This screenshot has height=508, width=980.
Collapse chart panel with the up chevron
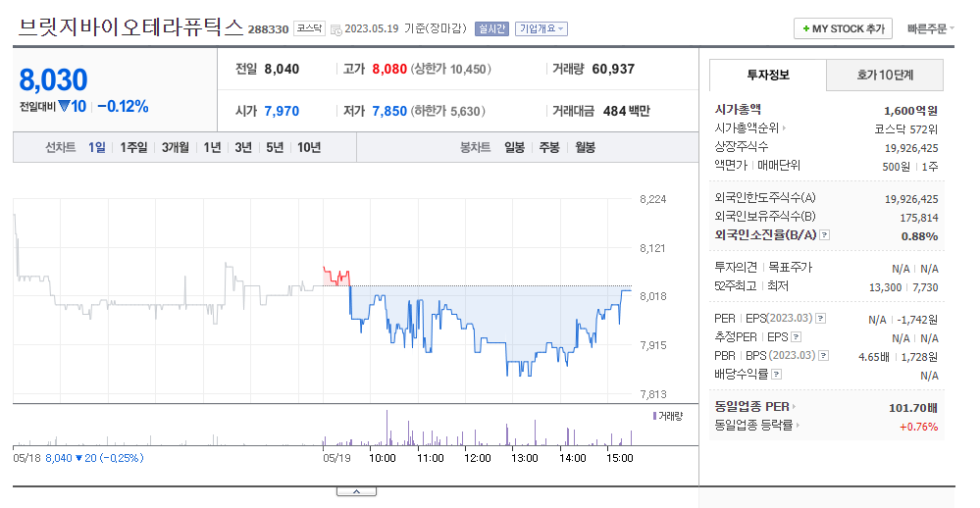point(356,491)
